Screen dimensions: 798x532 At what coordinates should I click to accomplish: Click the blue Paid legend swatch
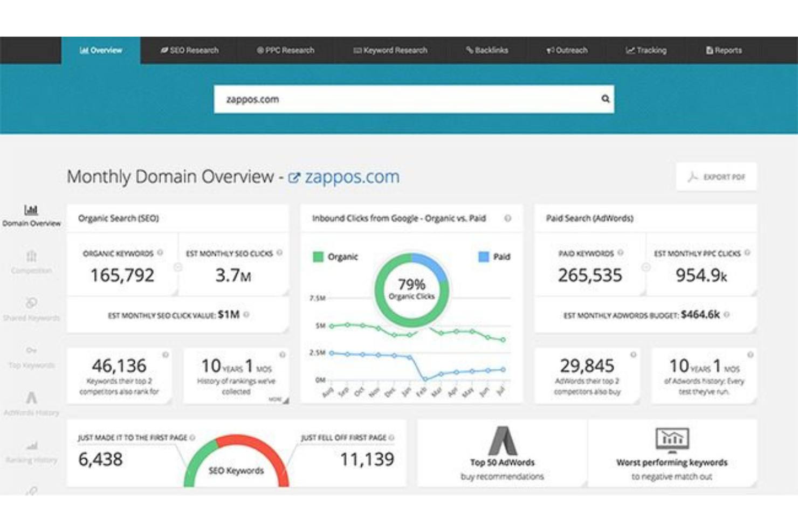(x=484, y=257)
